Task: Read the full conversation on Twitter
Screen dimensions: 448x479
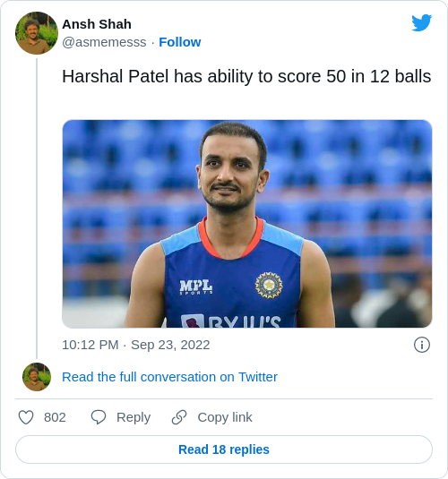Action: 169,377
